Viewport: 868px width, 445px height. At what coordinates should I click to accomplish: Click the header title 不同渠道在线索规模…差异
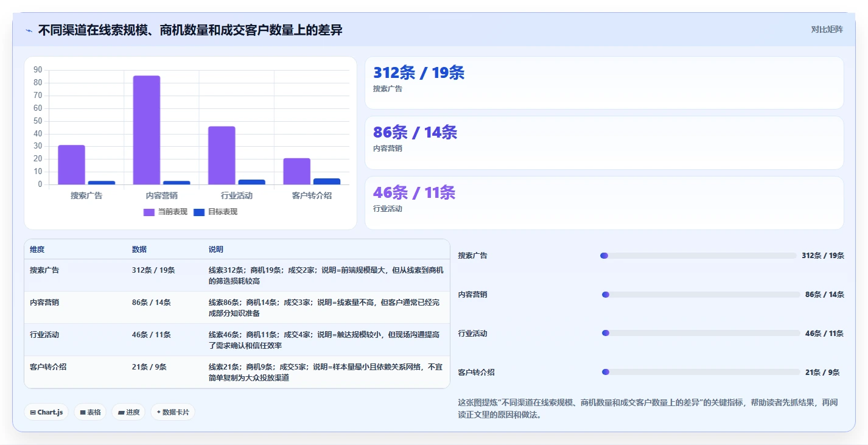coord(190,30)
